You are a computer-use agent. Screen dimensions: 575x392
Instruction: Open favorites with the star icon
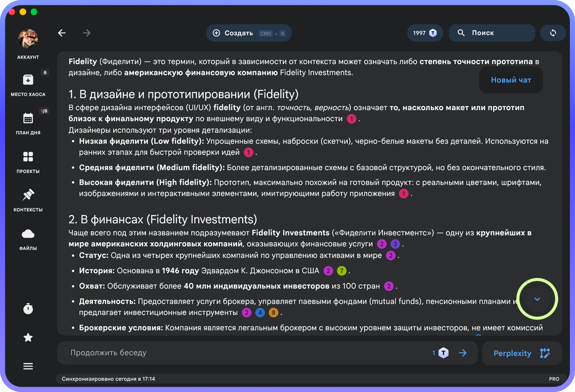click(28, 338)
